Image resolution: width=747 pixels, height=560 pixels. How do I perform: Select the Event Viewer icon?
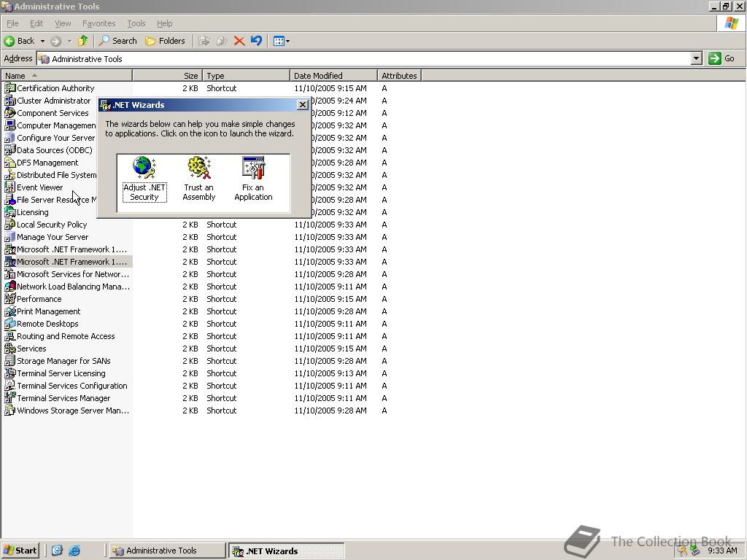click(9, 187)
